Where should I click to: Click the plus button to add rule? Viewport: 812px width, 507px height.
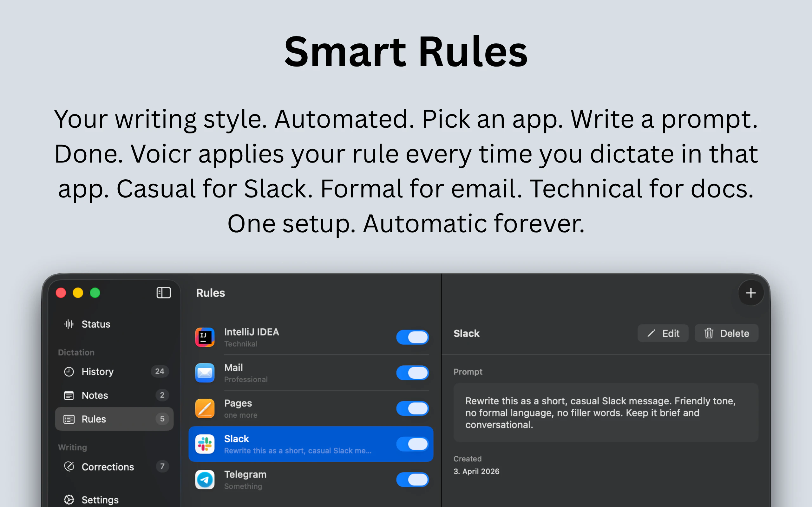[750, 293]
